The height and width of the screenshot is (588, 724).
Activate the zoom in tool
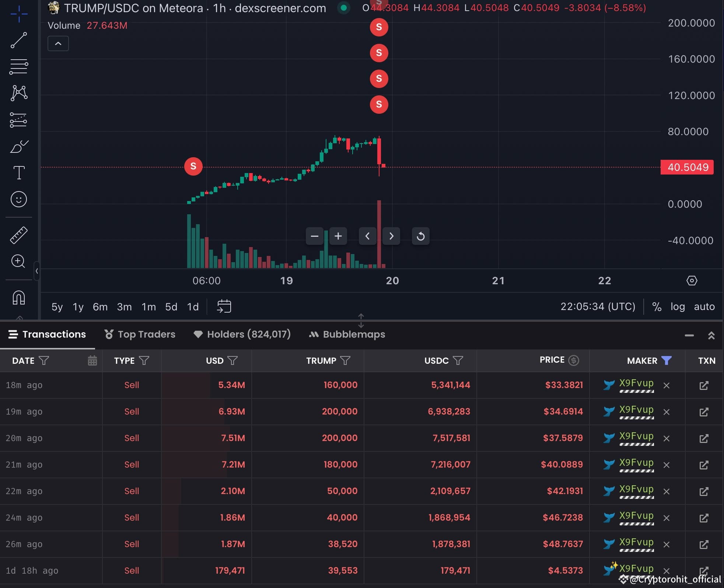click(18, 261)
